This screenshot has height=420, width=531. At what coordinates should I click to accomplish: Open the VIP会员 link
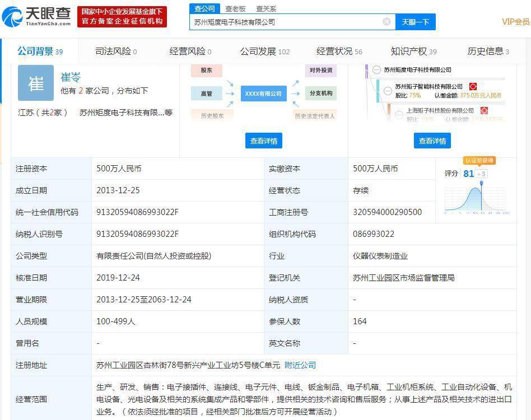(x=515, y=22)
